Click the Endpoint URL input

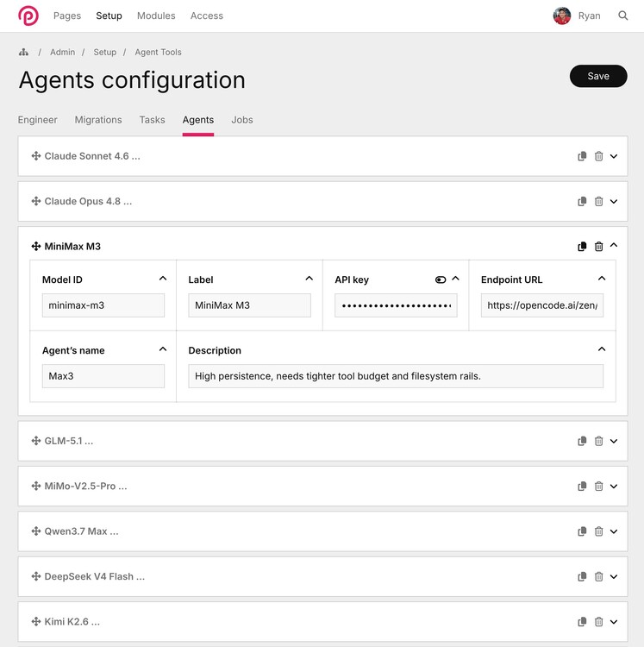[542, 305]
